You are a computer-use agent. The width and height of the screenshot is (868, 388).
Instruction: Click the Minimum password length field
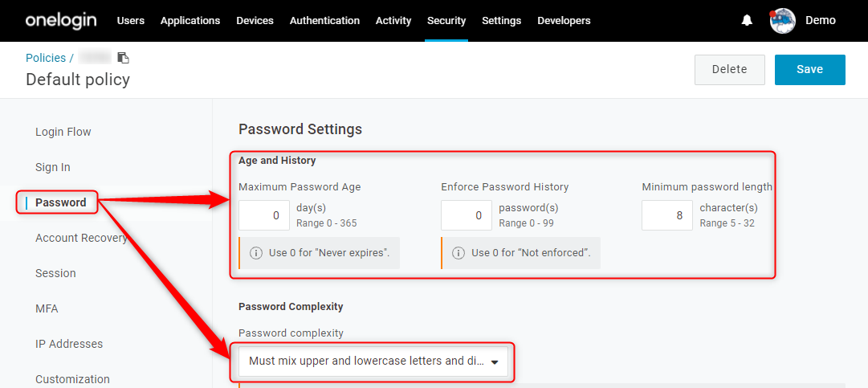[667, 215]
